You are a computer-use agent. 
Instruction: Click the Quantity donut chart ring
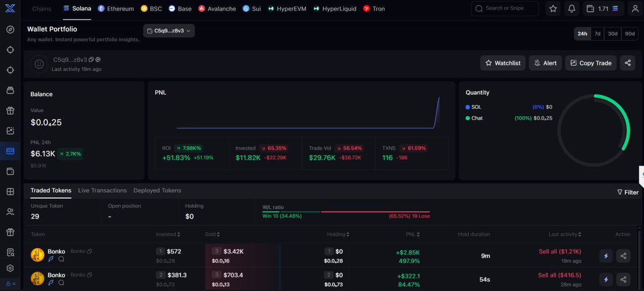point(593,130)
